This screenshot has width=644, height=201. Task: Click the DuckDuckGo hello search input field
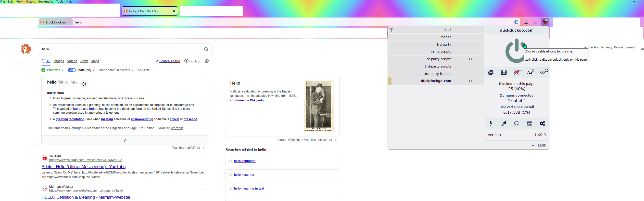click(120, 49)
